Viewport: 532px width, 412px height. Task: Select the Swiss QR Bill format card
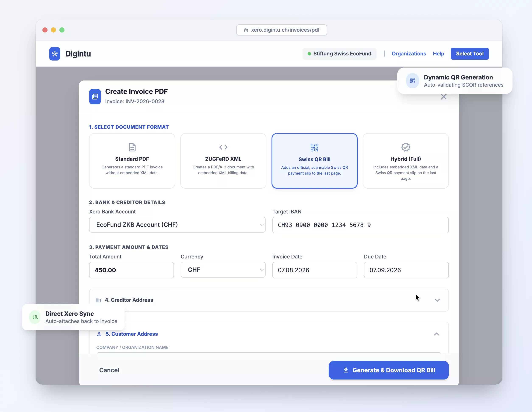(x=315, y=161)
